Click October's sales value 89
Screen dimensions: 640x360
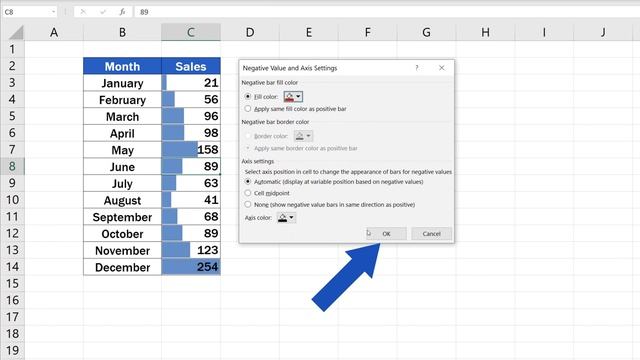click(191, 233)
